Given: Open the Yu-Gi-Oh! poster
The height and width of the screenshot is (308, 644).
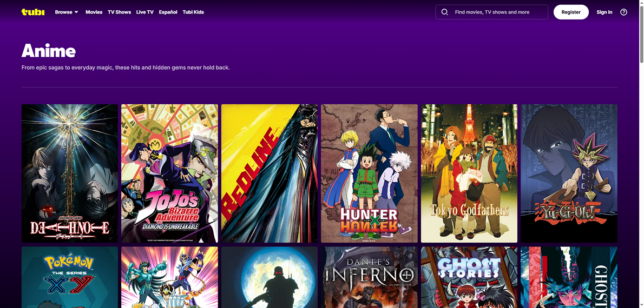Looking at the screenshot, I should [x=569, y=173].
